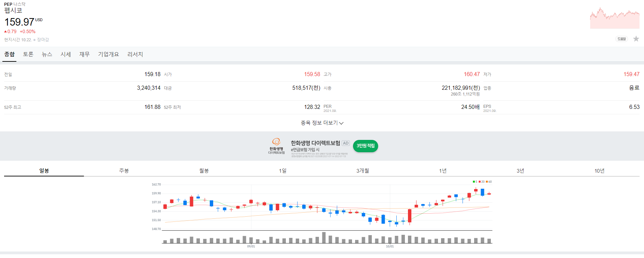Open the 뉴스 tab
This screenshot has width=644, height=258.
click(x=47, y=54)
